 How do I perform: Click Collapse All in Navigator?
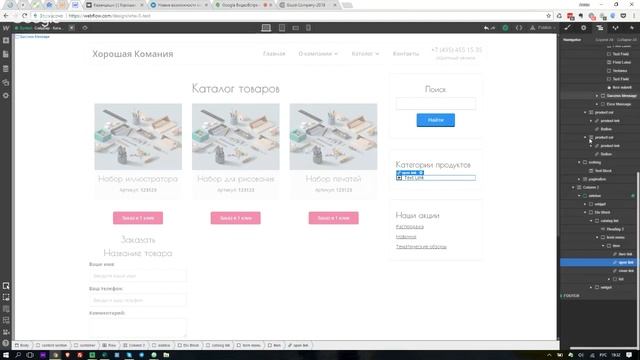point(627,40)
